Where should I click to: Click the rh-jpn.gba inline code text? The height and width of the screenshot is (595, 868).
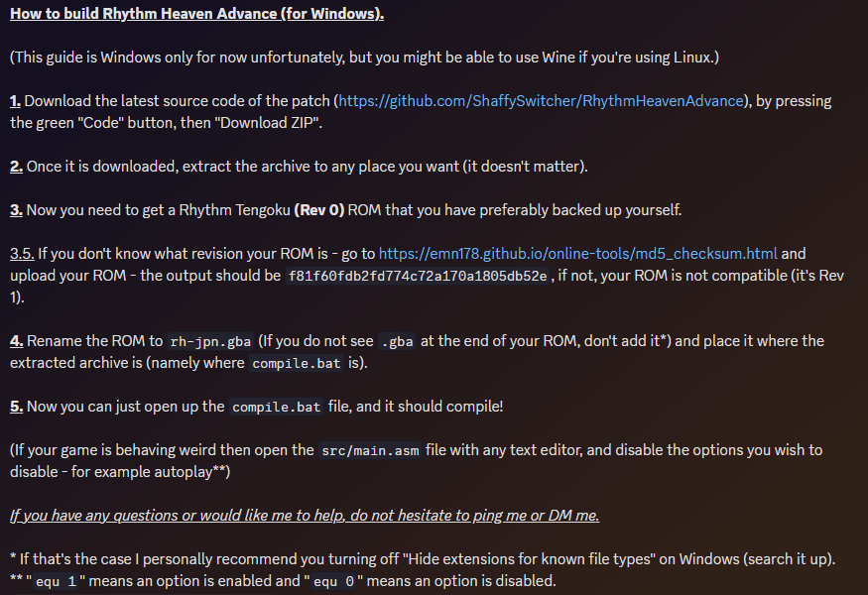coord(208,341)
